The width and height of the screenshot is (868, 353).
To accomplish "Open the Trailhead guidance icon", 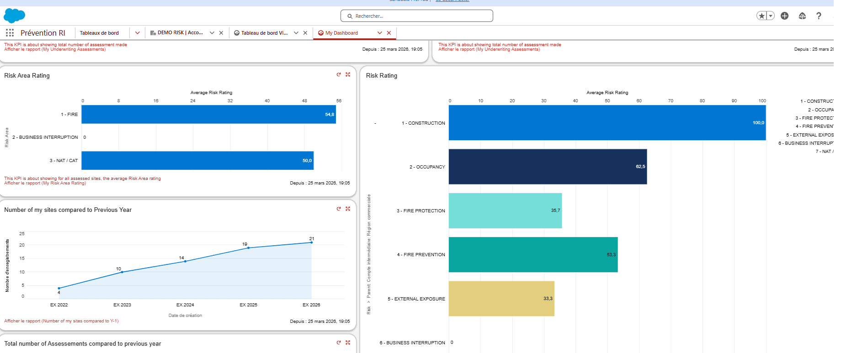I will [802, 16].
